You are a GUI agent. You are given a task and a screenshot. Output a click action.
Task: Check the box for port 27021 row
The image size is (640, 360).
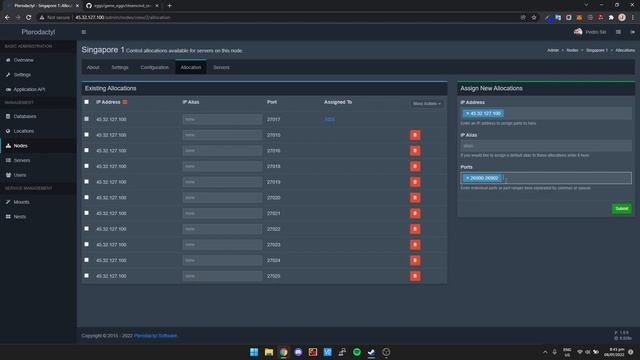[x=87, y=213]
